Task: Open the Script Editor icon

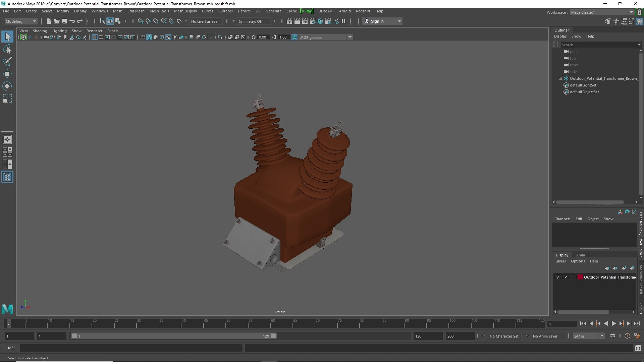Action: click(x=638, y=348)
